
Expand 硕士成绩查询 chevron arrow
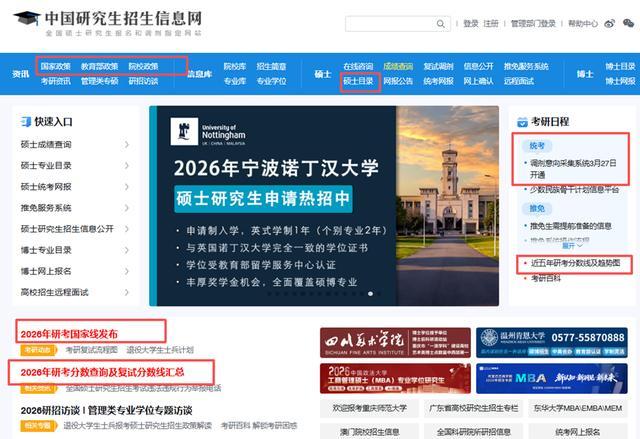pos(127,145)
